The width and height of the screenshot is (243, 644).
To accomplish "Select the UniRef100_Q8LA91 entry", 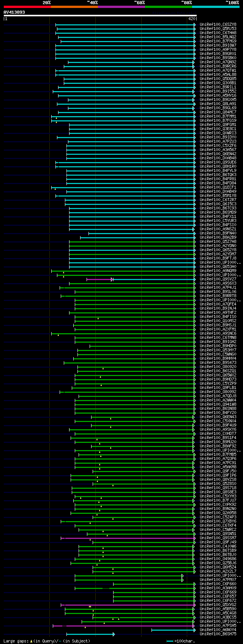I will pos(218,104).
